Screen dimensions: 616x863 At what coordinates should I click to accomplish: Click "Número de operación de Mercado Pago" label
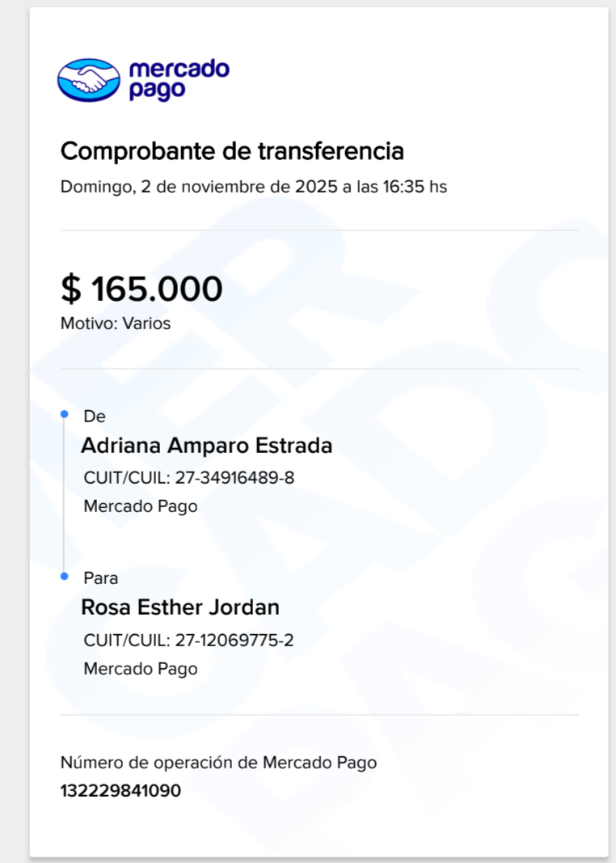[218, 762]
